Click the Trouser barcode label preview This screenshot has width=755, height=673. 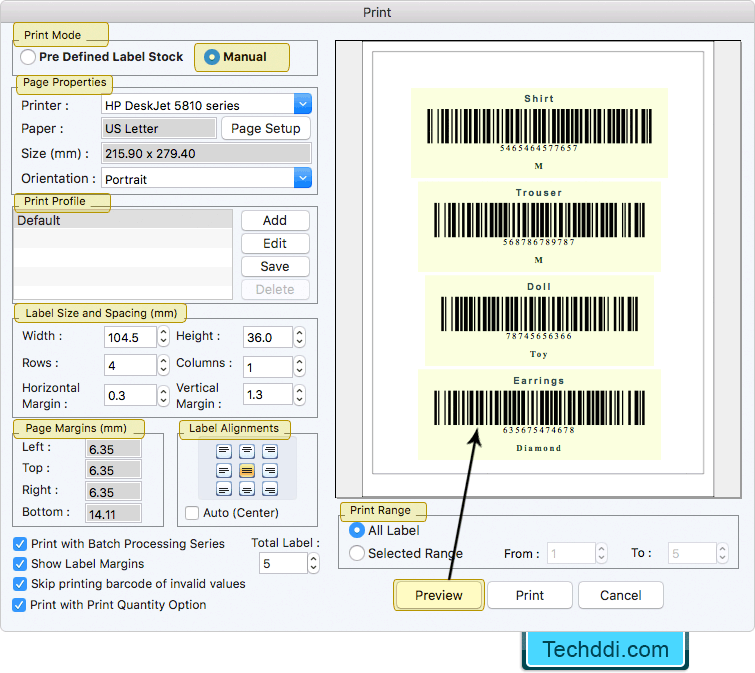(539, 227)
